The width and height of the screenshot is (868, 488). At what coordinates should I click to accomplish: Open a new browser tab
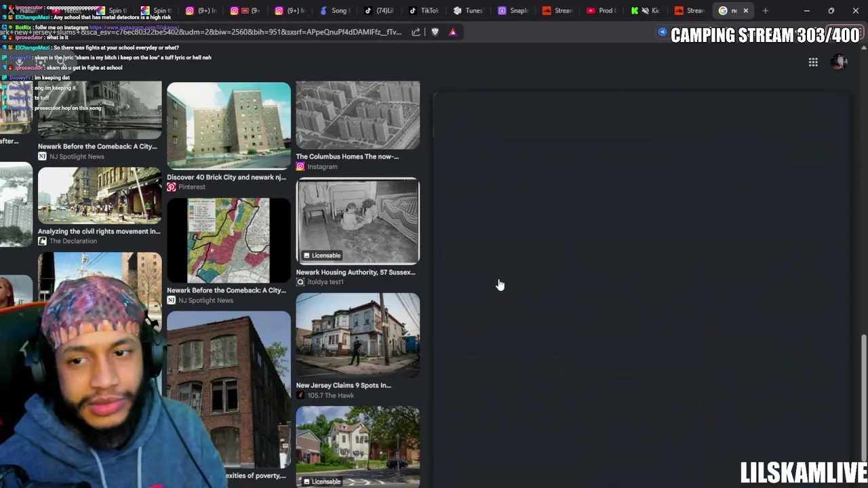(x=766, y=11)
